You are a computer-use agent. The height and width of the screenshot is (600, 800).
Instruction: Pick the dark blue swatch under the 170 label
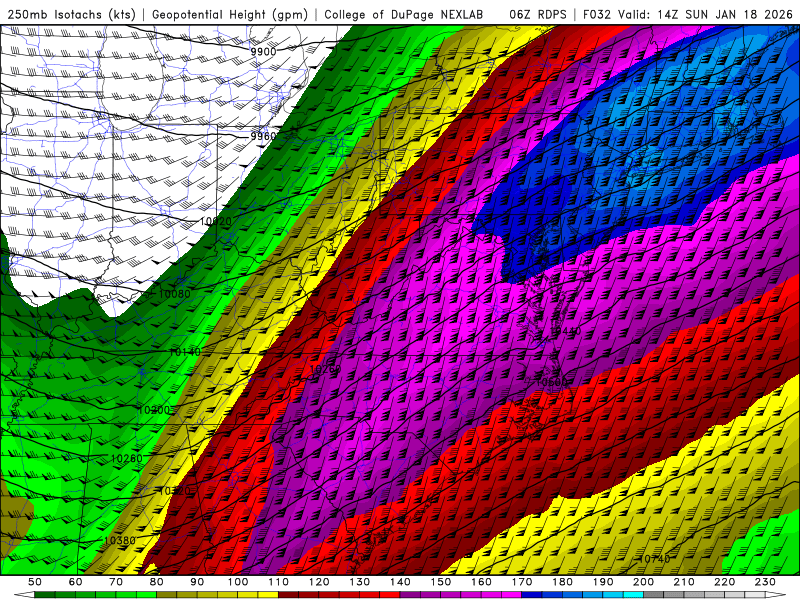[x=532, y=595]
